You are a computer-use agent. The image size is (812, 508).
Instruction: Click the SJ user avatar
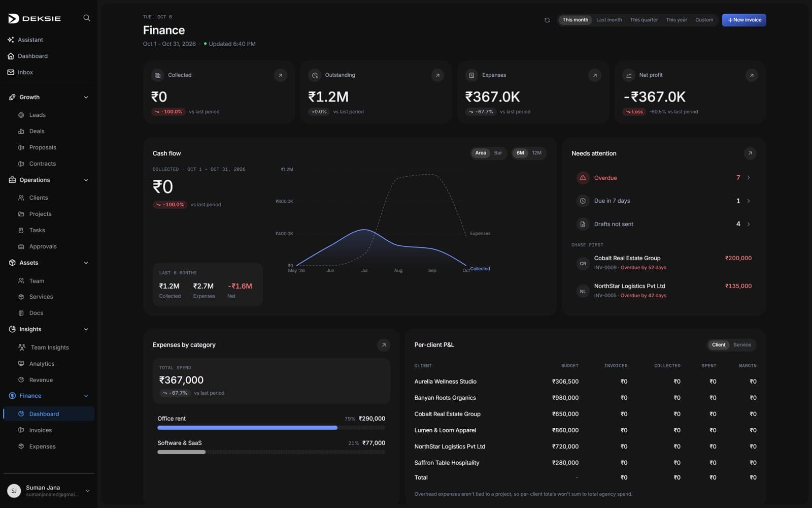[x=14, y=491]
